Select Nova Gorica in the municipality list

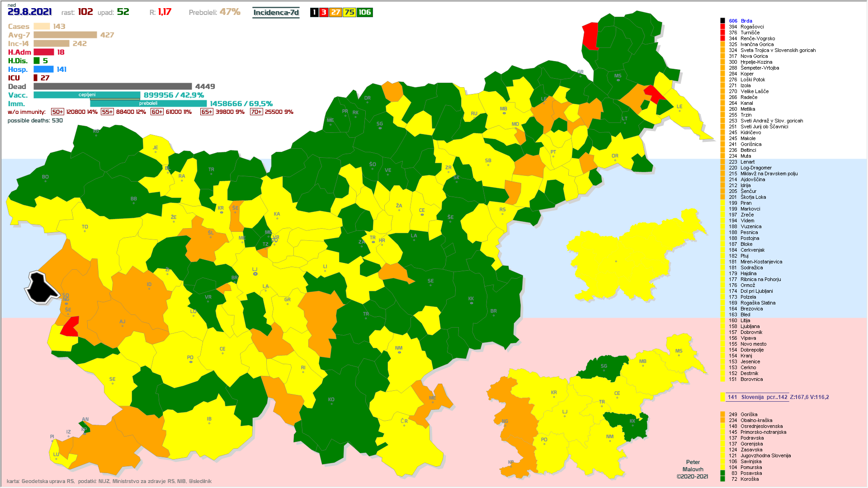tap(754, 56)
